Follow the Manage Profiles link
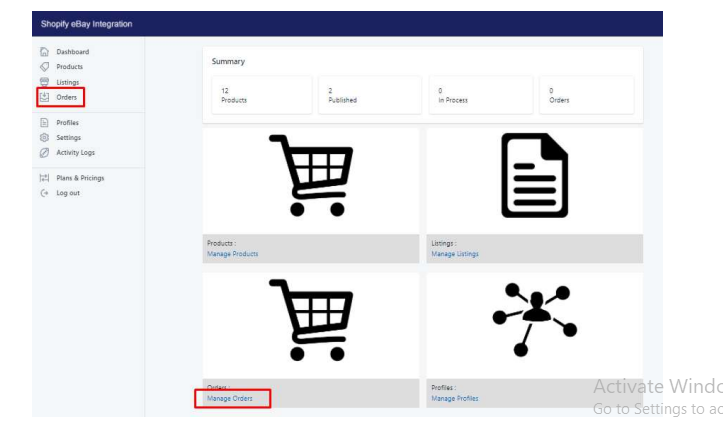This screenshot has width=723, height=424. tap(455, 399)
